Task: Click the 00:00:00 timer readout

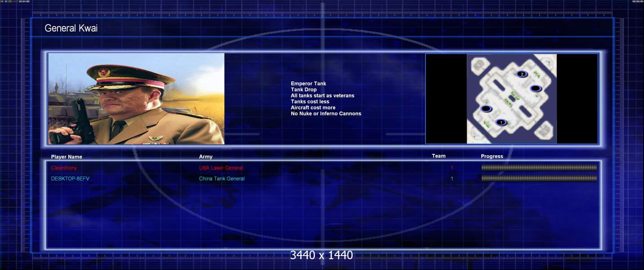Action: pos(638,1)
